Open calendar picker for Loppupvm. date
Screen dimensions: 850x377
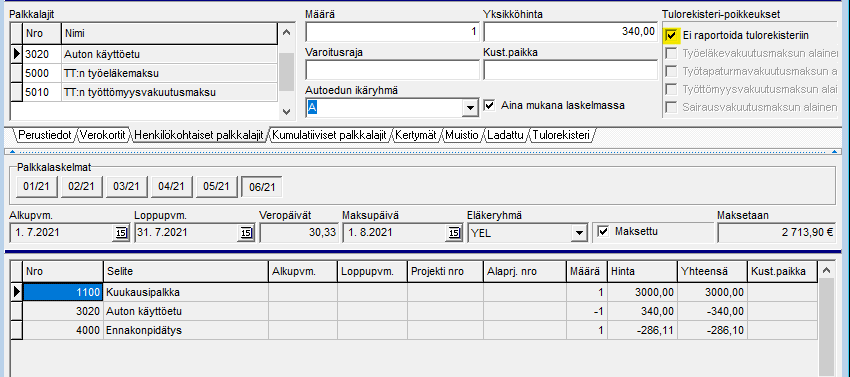245,233
